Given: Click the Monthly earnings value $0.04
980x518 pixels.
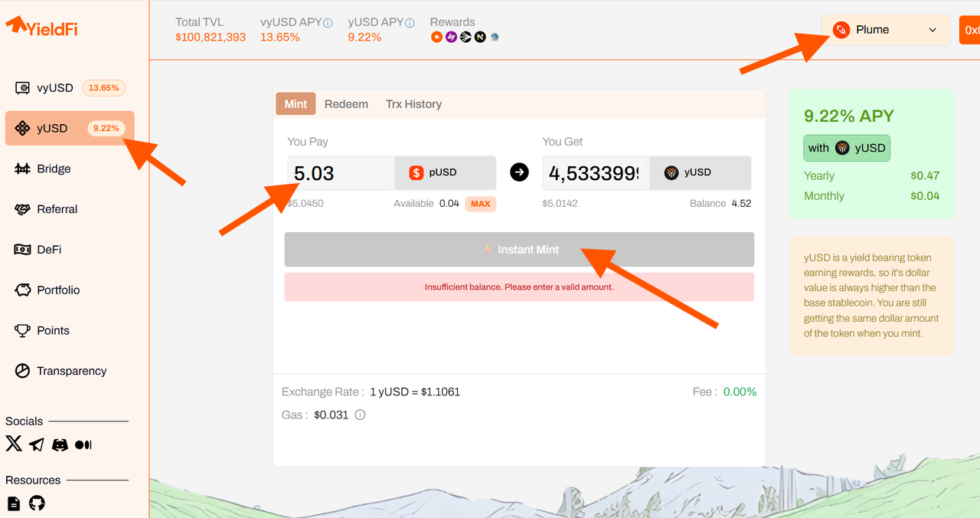Looking at the screenshot, I should [925, 196].
